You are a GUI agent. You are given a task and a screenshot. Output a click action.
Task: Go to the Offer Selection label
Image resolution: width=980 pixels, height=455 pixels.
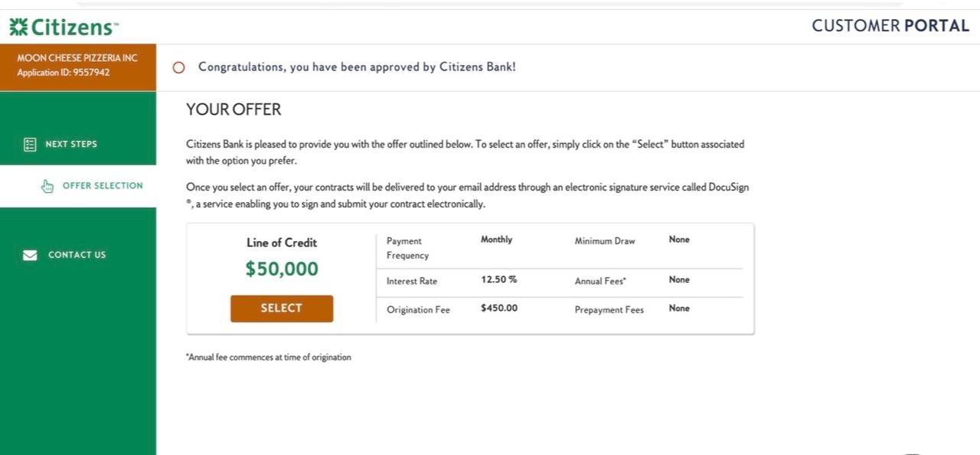click(x=103, y=185)
